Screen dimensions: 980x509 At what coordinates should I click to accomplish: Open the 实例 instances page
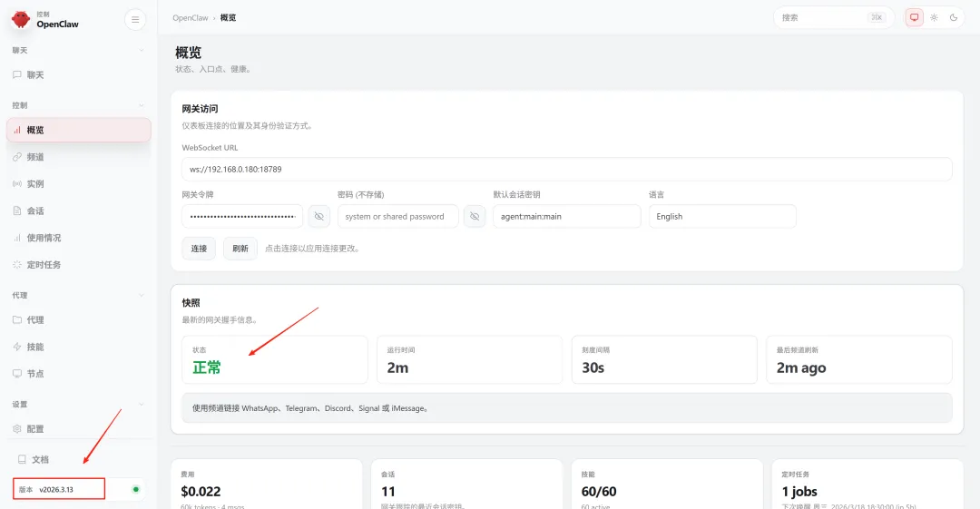(x=79, y=184)
